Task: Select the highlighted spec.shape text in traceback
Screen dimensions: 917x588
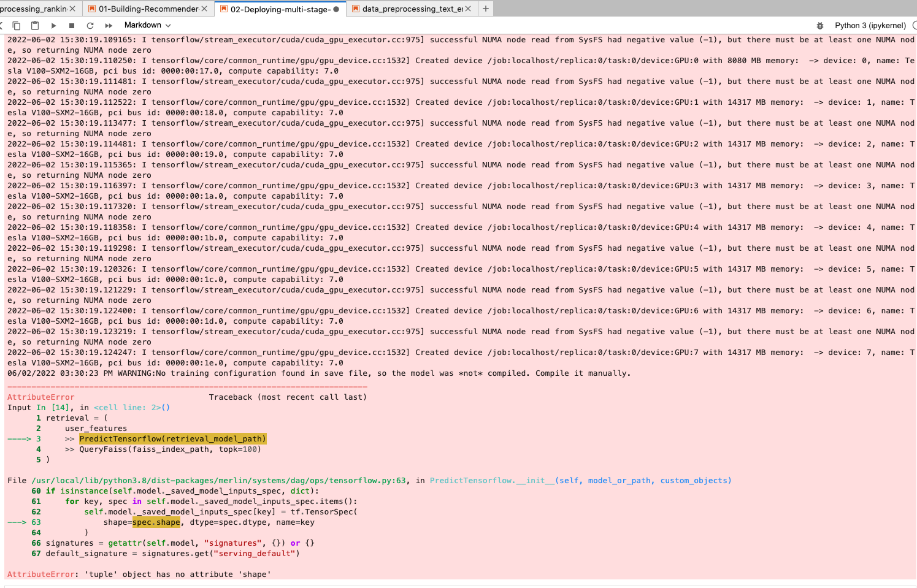Action: point(155,522)
